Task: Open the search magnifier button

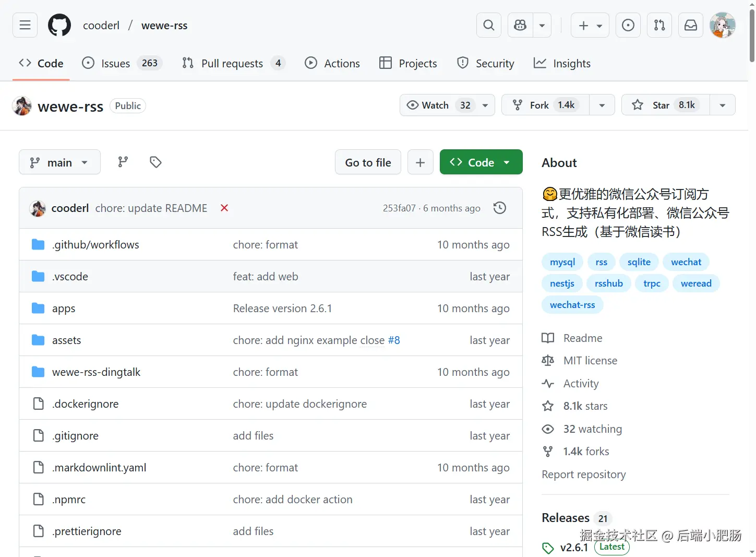Action: click(489, 25)
